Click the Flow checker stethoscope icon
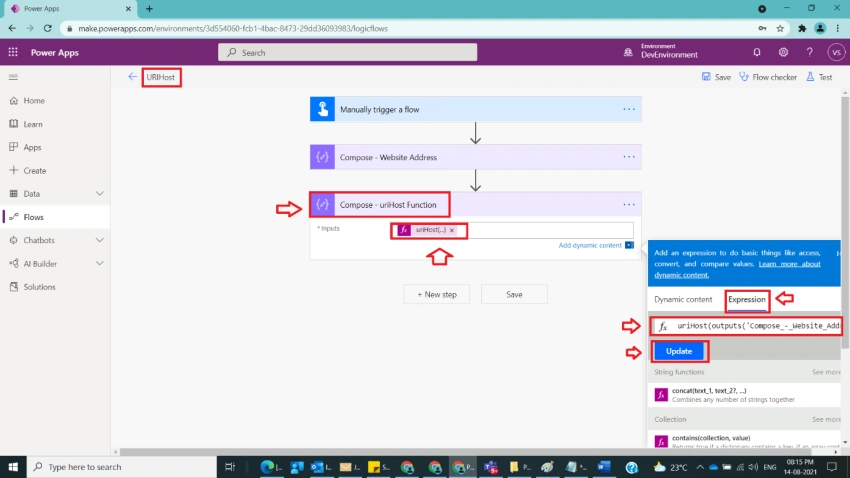Viewport: 850px width, 478px height. click(744, 76)
